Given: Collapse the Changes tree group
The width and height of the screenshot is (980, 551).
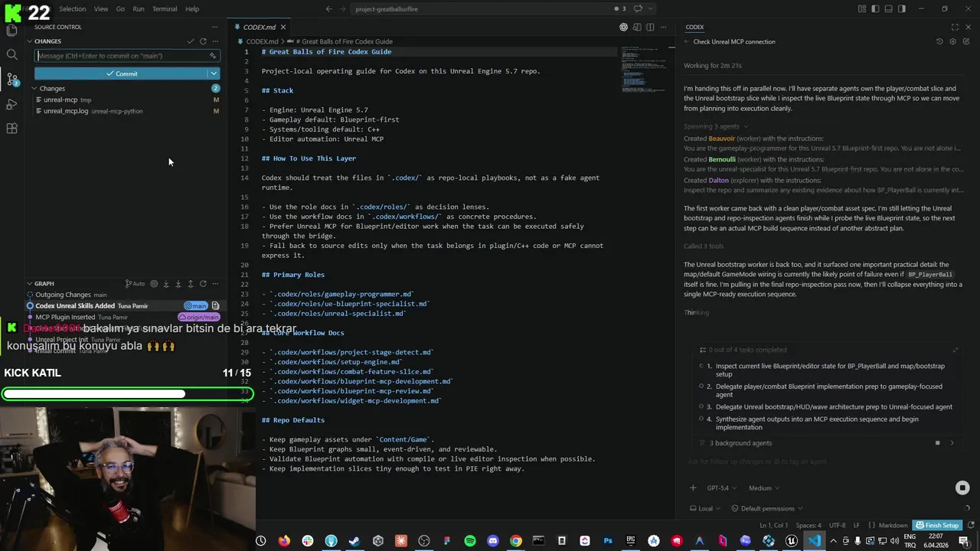Looking at the screenshot, I should click(x=34, y=89).
